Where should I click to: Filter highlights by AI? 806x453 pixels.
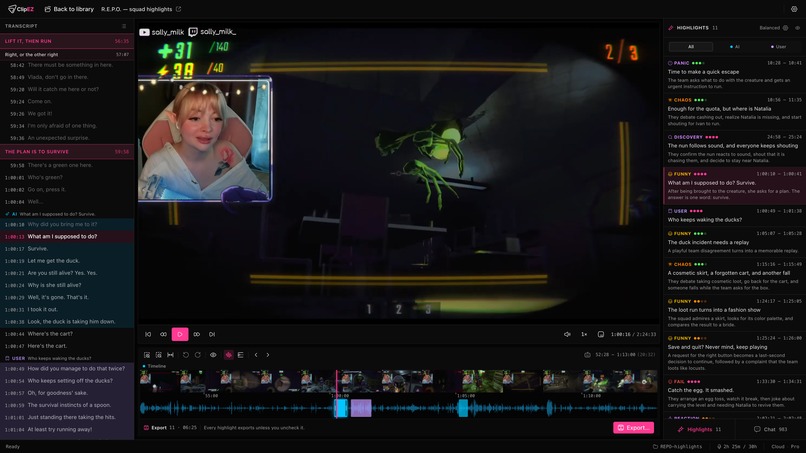(x=735, y=47)
